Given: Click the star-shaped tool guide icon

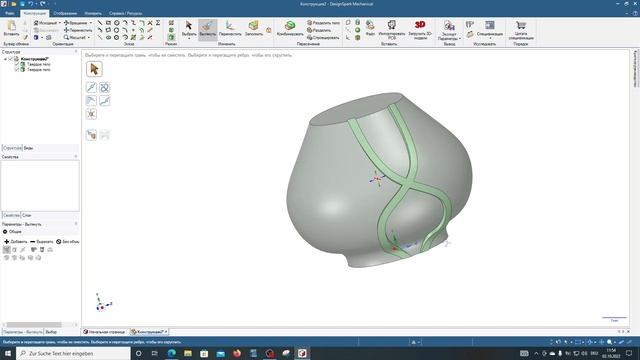Looking at the screenshot, I should click(91, 114).
